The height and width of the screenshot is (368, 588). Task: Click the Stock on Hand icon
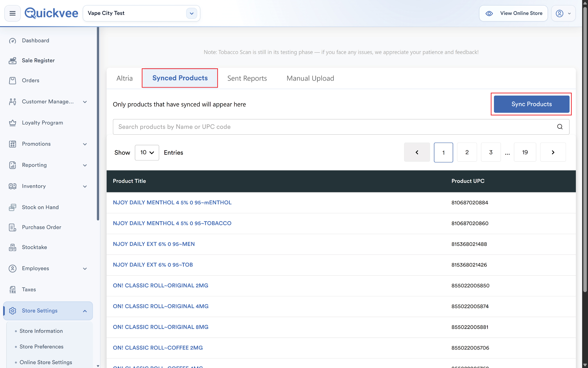tap(12, 207)
